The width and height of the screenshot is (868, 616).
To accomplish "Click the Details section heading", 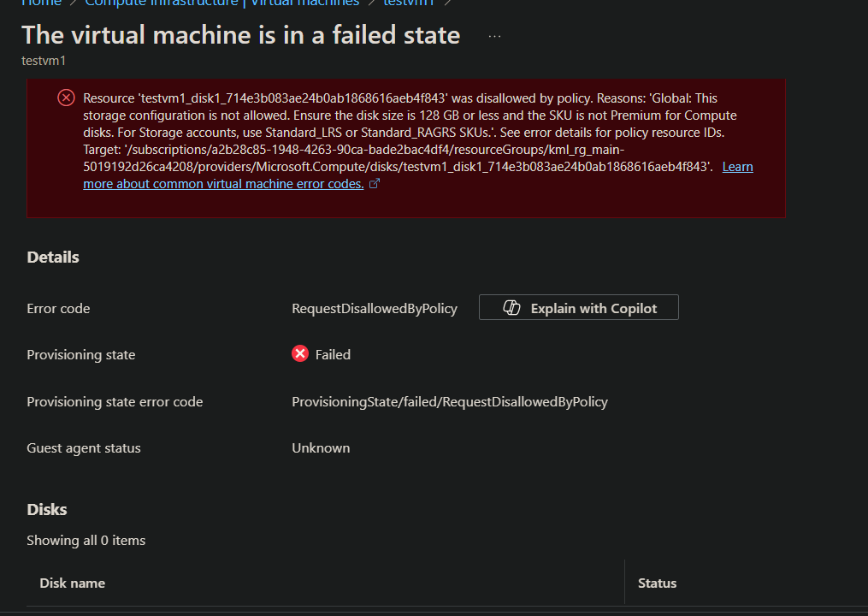I will pyautogui.click(x=53, y=257).
